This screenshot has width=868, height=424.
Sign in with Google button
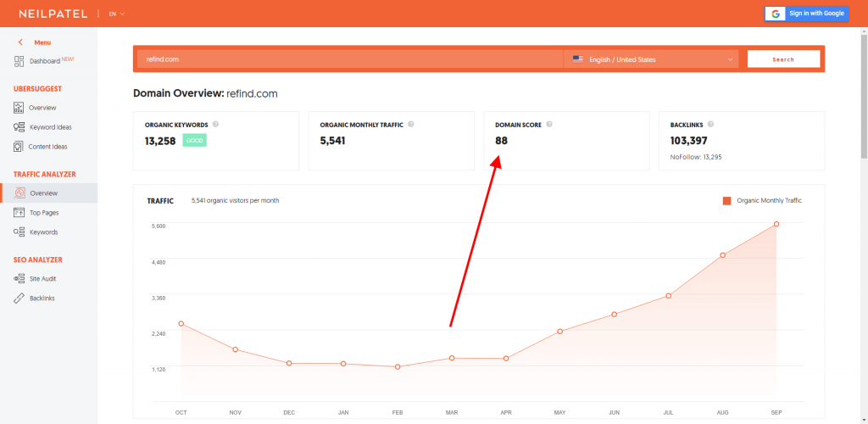coord(807,14)
